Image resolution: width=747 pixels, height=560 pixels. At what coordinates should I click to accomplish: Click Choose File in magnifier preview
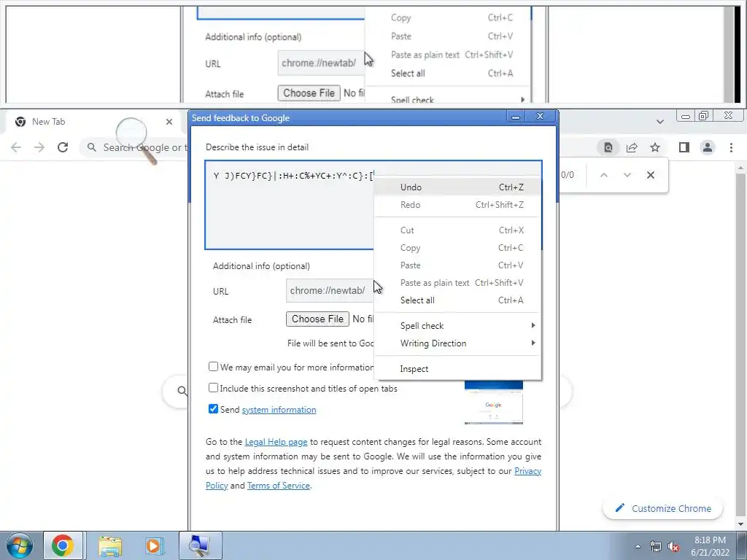click(x=309, y=93)
